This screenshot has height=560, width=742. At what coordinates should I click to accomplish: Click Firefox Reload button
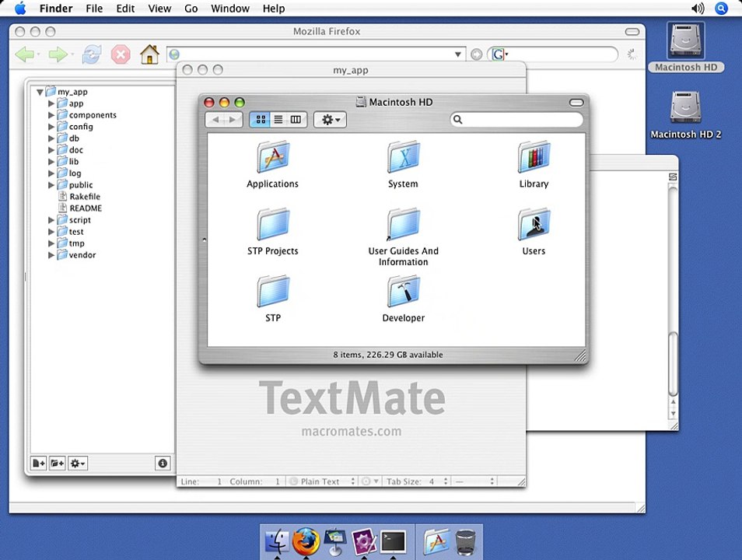[x=92, y=54]
